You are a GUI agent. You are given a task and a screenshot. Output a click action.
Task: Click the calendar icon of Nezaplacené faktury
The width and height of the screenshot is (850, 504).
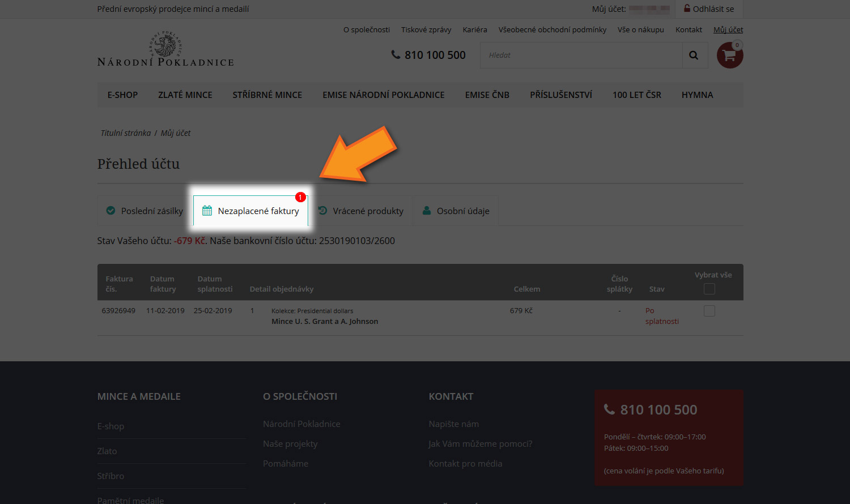(x=207, y=211)
